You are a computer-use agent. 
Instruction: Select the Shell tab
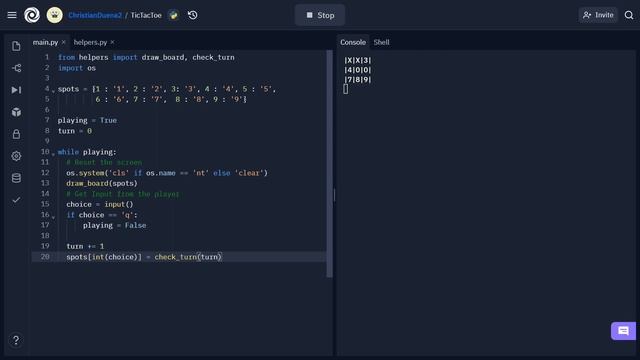(381, 42)
